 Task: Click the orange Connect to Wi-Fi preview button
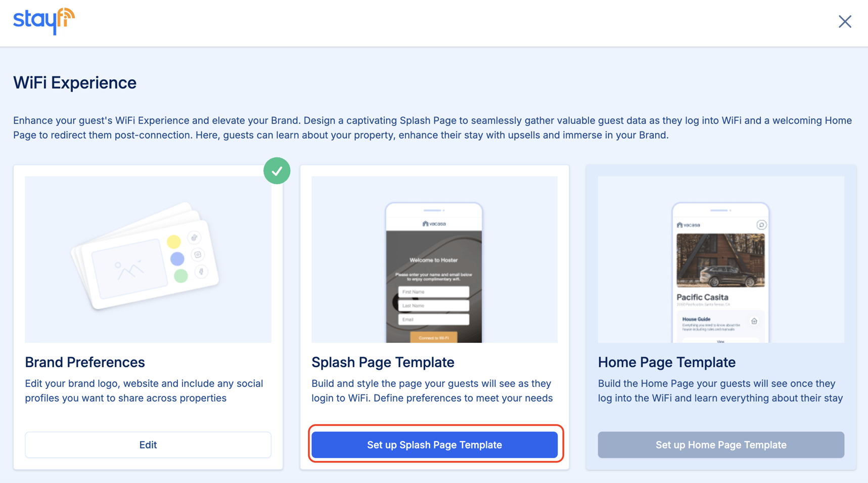click(433, 337)
